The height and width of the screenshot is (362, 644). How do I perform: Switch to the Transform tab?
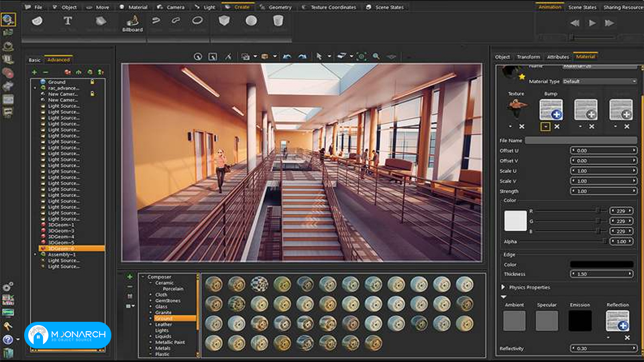(528, 57)
